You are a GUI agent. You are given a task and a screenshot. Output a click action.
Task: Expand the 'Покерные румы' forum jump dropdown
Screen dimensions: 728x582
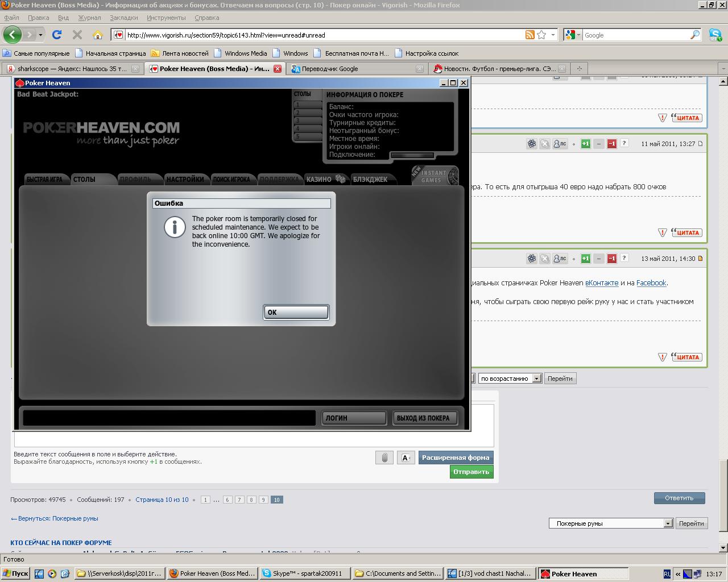668,523
